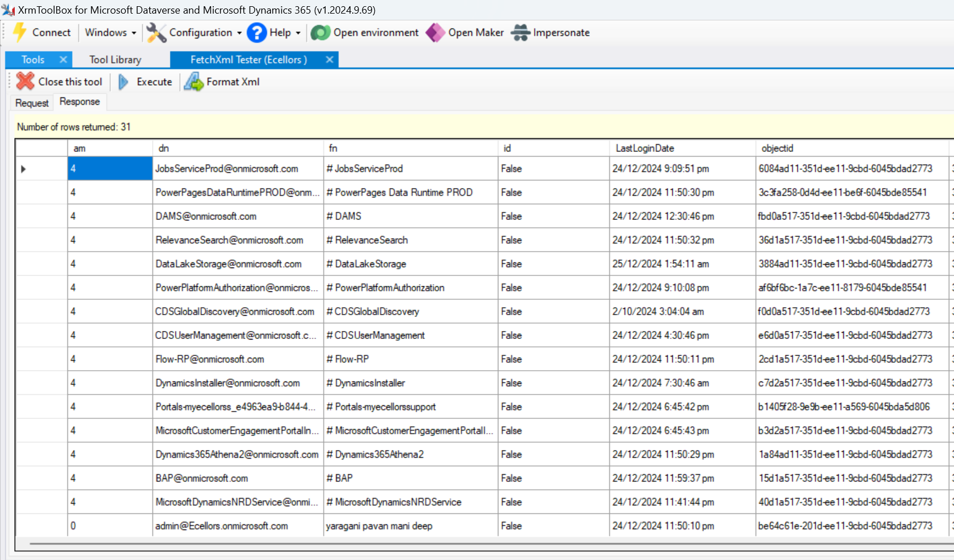Click the objectid column header
954x560 pixels.
(x=777, y=148)
